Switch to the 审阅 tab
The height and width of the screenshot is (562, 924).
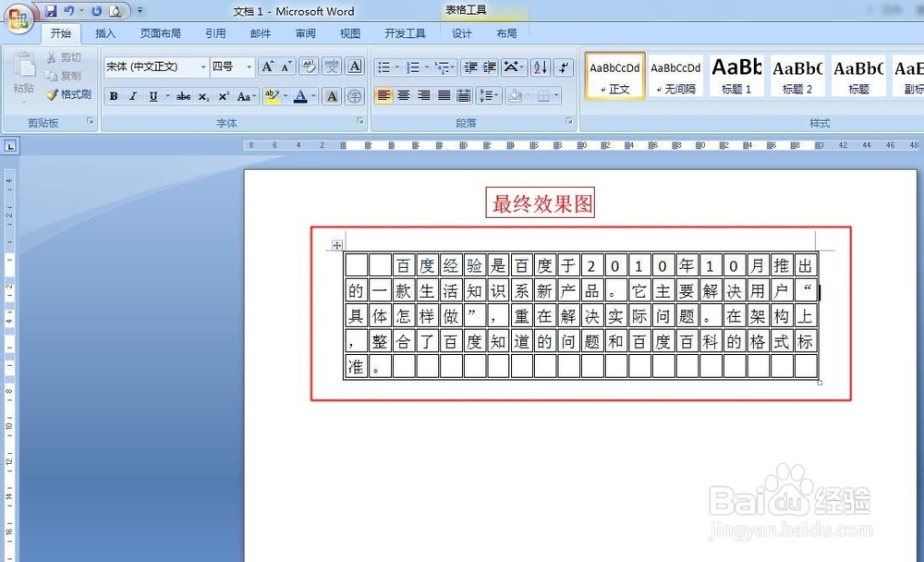(x=305, y=33)
